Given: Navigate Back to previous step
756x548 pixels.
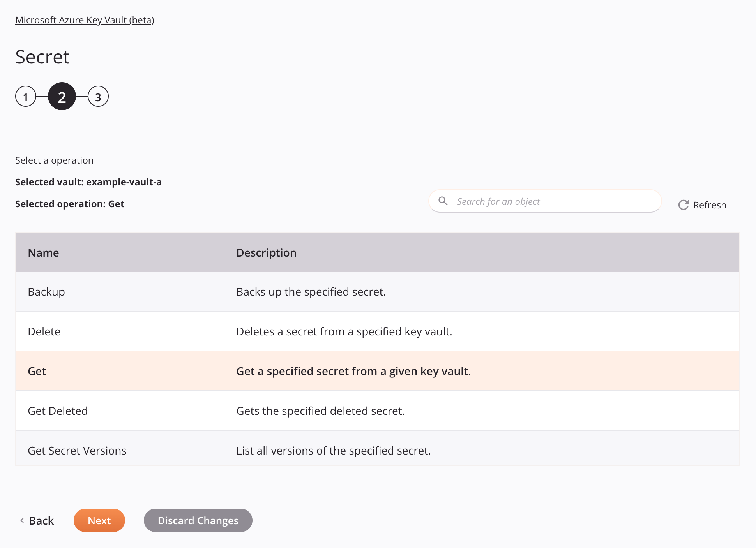Looking at the screenshot, I should coord(36,520).
